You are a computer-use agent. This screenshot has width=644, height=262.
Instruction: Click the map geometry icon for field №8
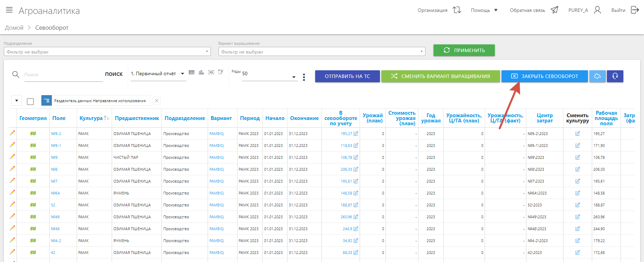tap(33, 169)
